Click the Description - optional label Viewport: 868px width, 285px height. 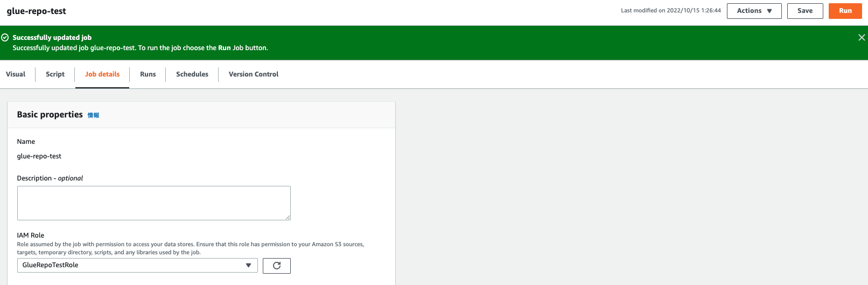pyautogui.click(x=50, y=178)
